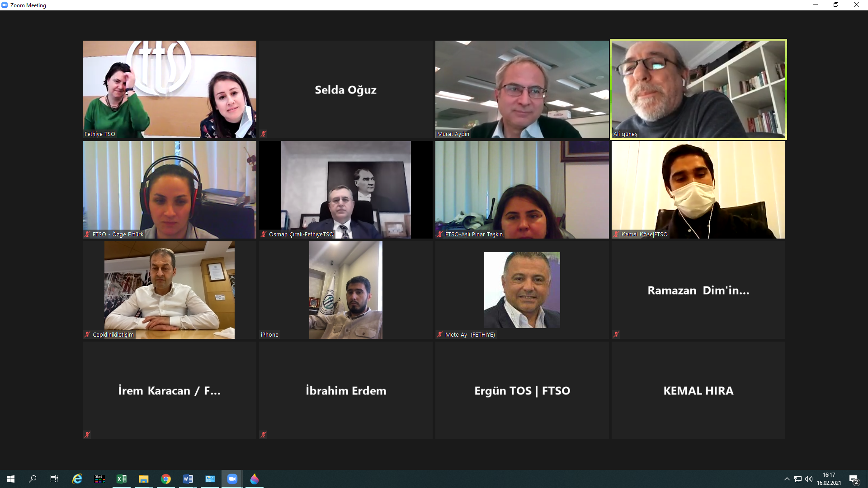Open Internet Explorer from the taskbar
This screenshot has height=488, width=868.
tap(77, 479)
